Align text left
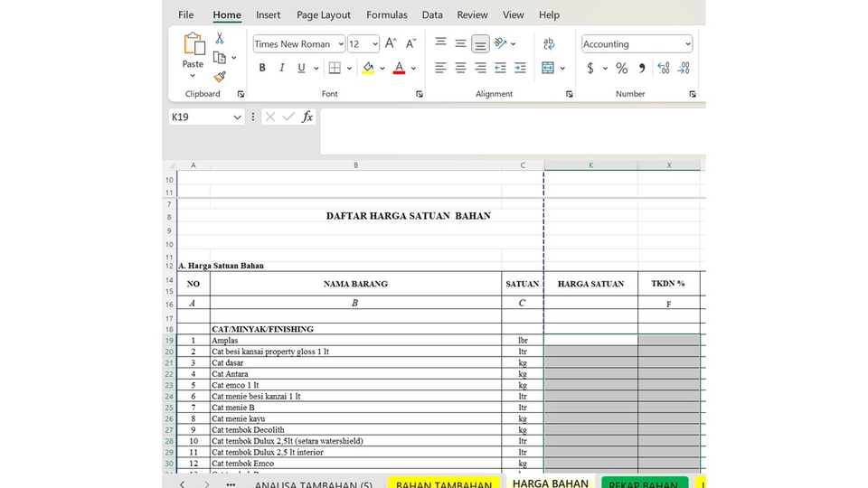 coord(440,68)
